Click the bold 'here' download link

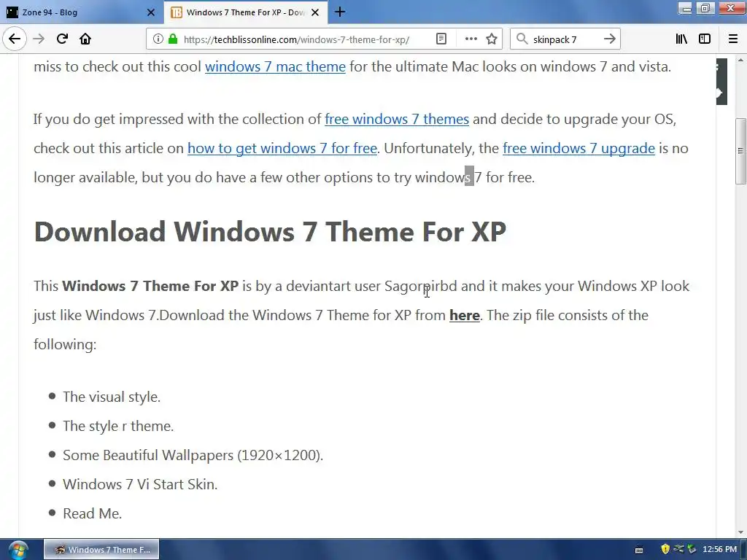pyautogui.click(x=465, y=315)
